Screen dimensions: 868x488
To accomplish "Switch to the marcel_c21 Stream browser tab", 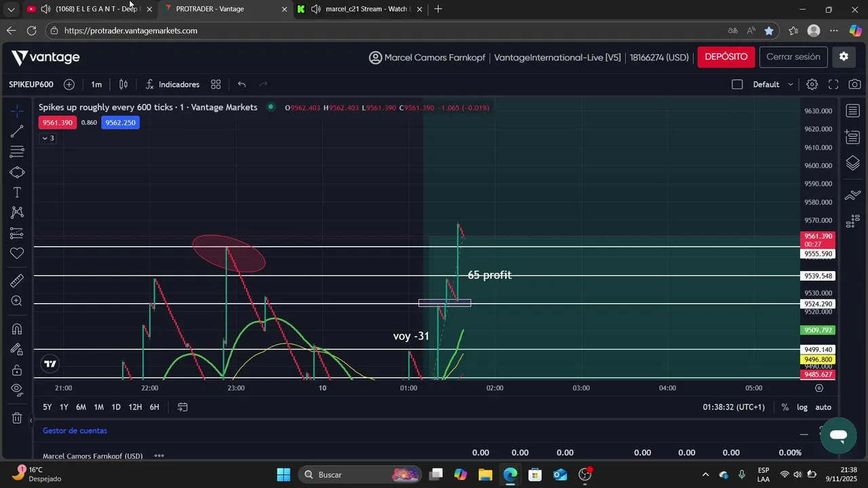I will click(x=361, y=9).
